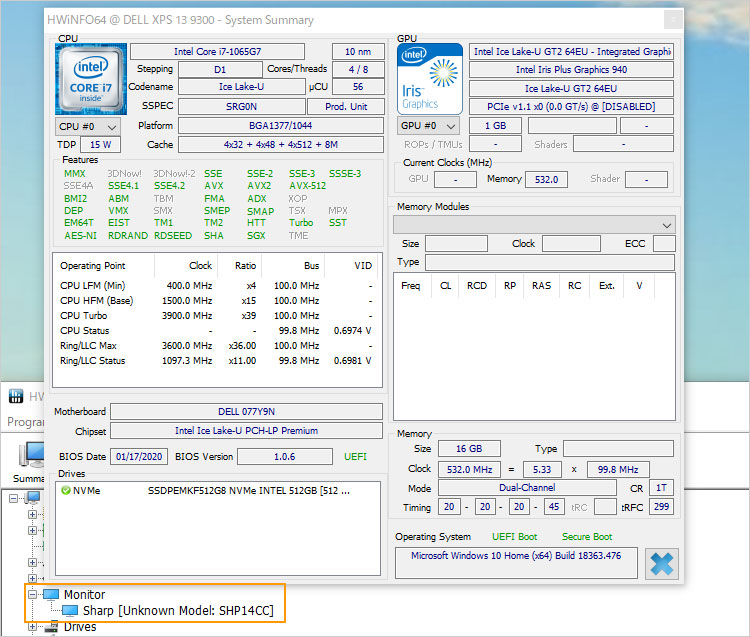Select the CPU LFM (Min) row
Viewport: 750px width, 637px height.
pyautogui.click(x=216, y=286)
